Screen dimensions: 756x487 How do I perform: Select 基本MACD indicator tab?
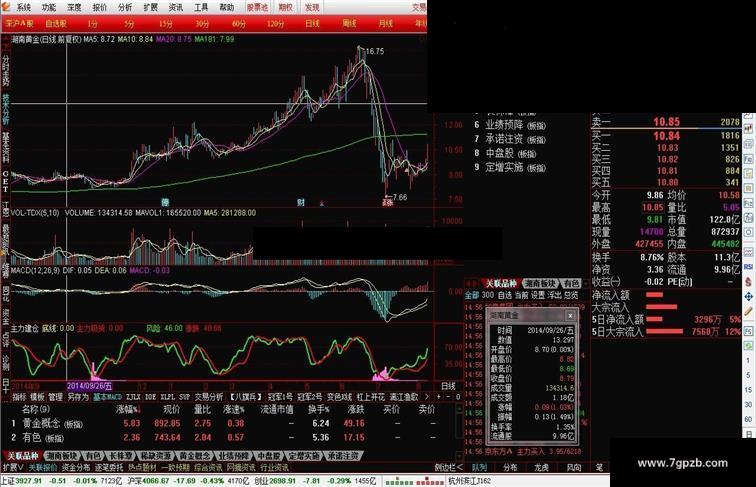tap(108, 397)
